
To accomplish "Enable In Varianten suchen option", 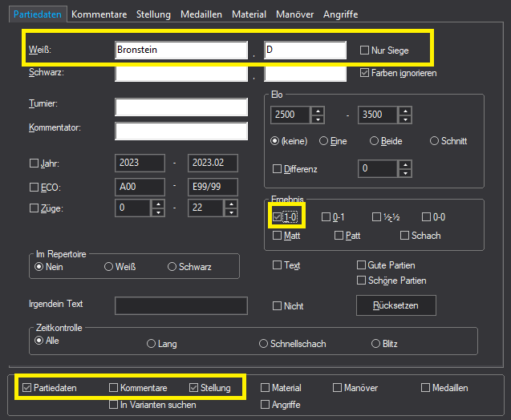I will pyautogui.click(x=113, y=405).
